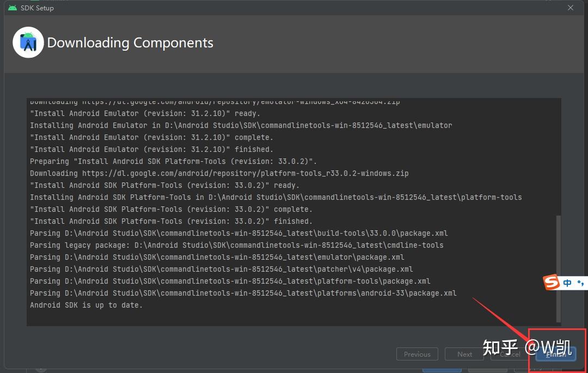
Task: Close the SDK Setup window
Action: [x=570, y=8]
